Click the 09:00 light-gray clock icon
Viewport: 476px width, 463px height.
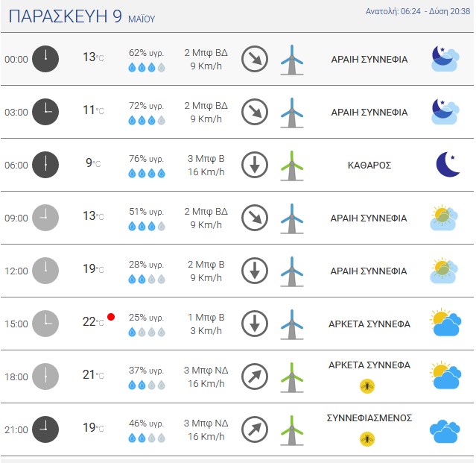click(45, 218)
